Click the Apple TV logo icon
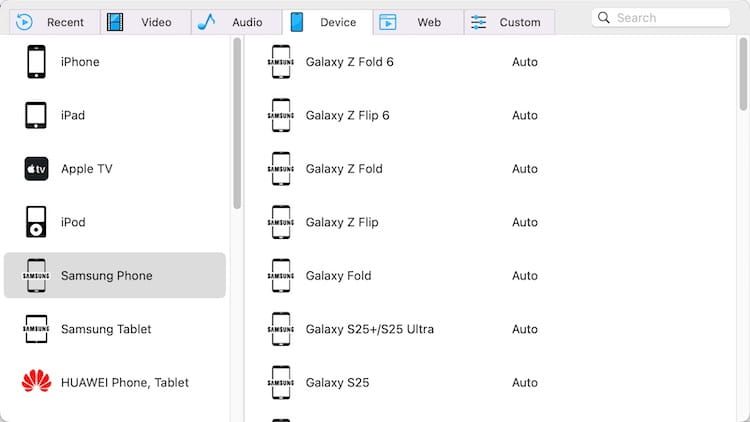Screen dimensions: 750x422 click(x=36, y=169)
